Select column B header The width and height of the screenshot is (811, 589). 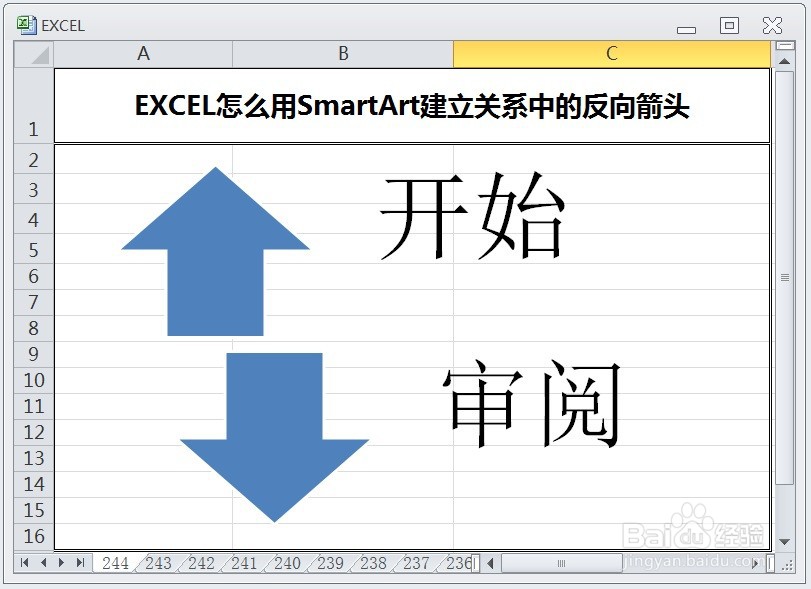[x=343, y=54]
